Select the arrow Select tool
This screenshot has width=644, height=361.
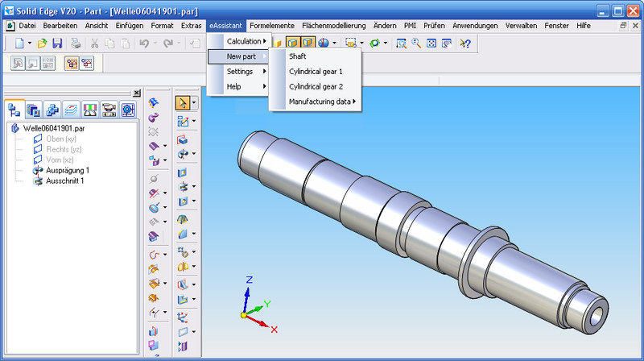coord(183,102)
